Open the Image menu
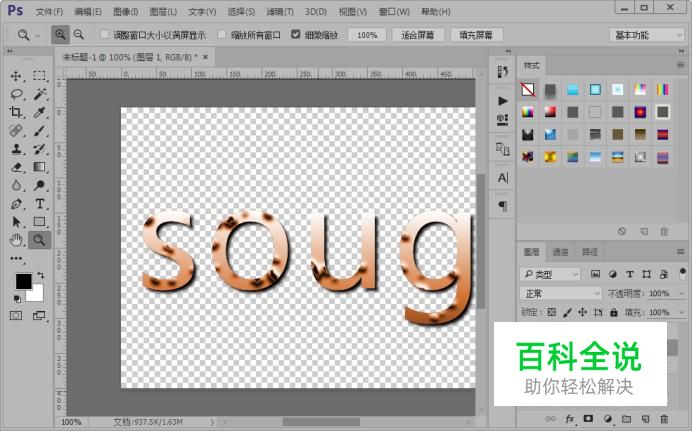This screenshot has height=431, width=692. (125, 12)
